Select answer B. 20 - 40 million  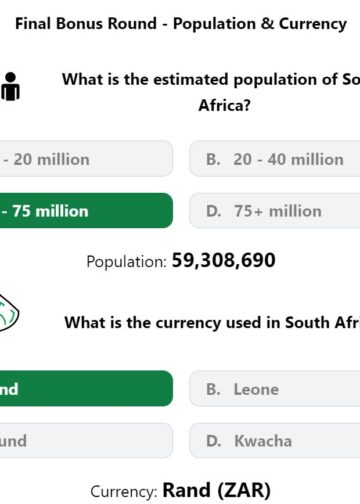point(275,159)
